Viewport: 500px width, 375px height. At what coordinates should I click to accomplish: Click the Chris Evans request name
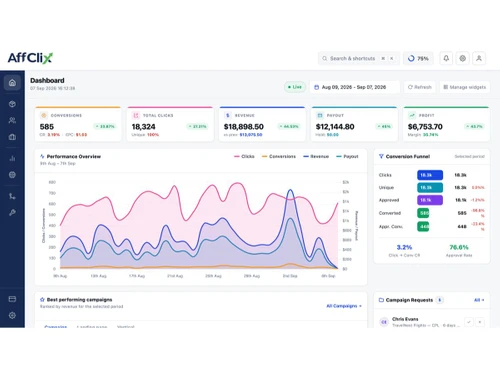coord(405,319)
